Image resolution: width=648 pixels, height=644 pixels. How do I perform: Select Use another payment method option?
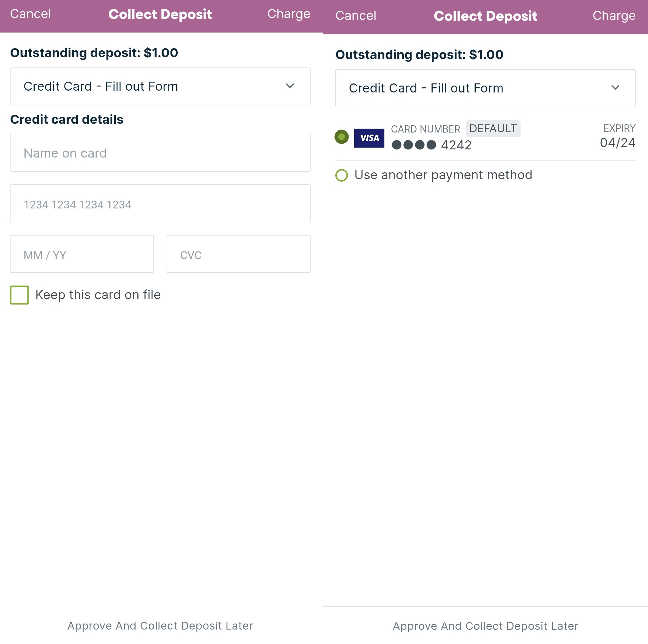[x=434, y=175]
